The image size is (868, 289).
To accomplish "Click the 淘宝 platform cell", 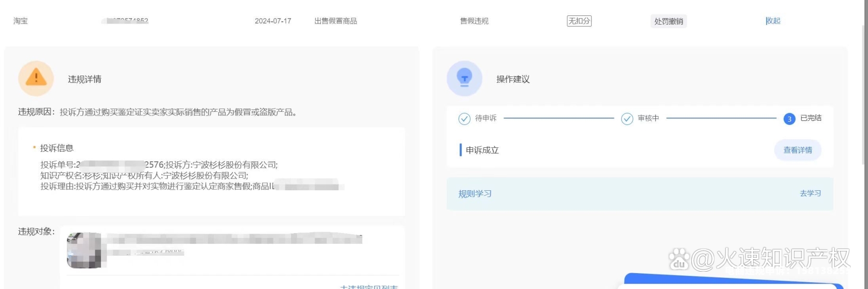I will point(21,21).
